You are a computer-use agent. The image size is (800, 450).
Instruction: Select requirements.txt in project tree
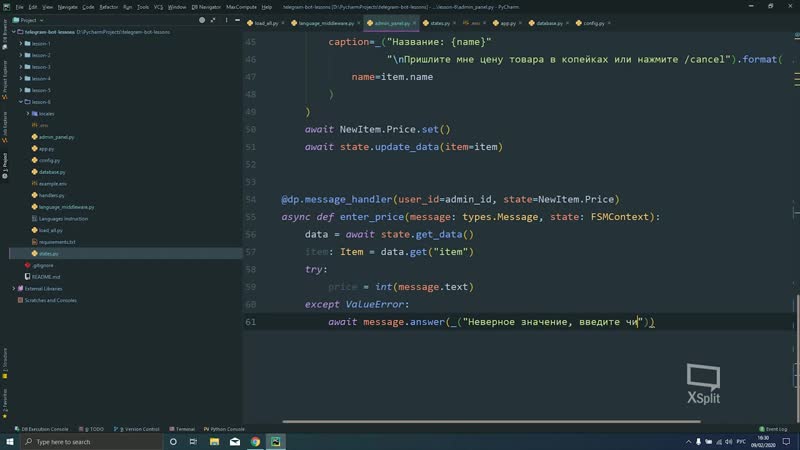(x=54, y=242)
